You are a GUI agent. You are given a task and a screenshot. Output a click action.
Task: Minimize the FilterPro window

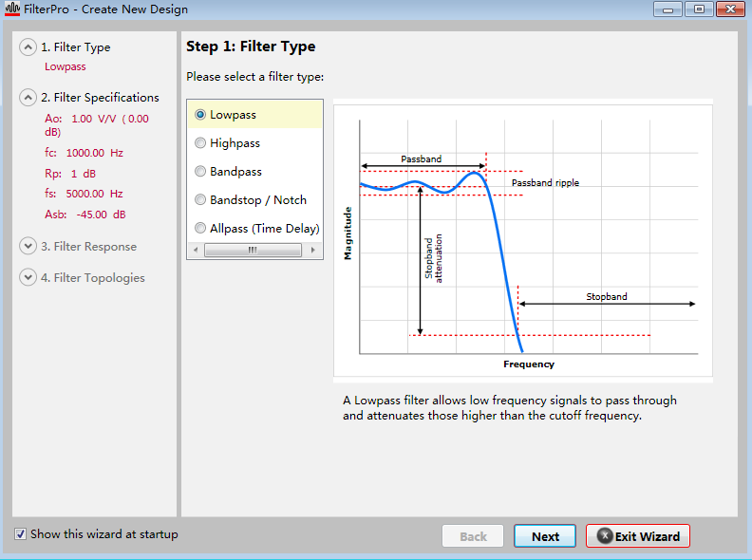[x=667, y=9]
